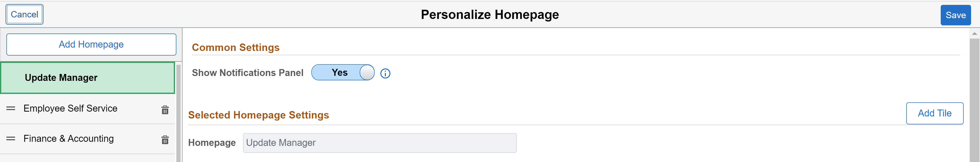
Task: Select the Update Manager homepage
Action: [x=88, y=78]
